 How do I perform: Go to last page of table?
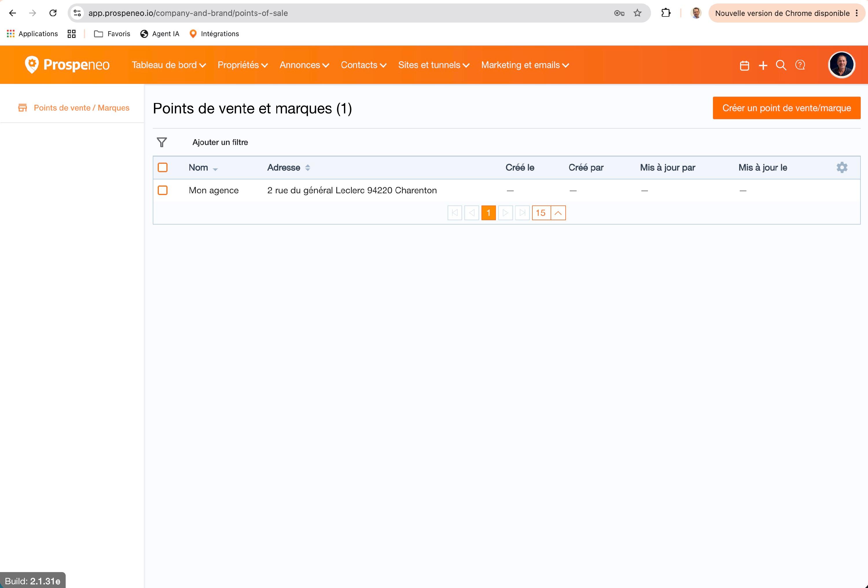tap(523, 213)
